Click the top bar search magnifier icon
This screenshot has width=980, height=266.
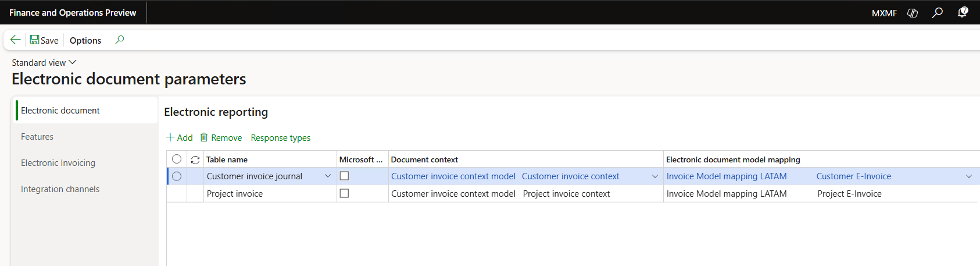937,13
